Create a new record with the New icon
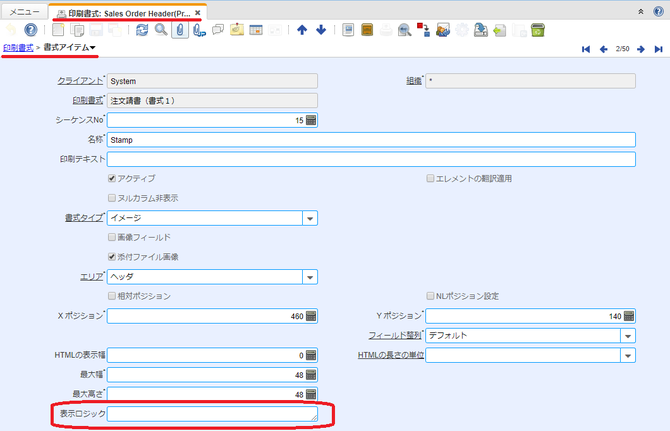The image size is (670, 431). point(58,30)
